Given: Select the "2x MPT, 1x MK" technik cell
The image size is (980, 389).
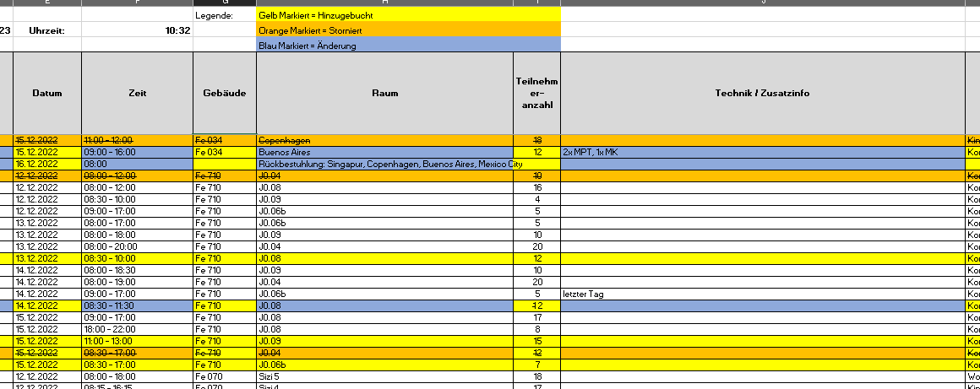Looking at the screenshot, I should point(762,152).
